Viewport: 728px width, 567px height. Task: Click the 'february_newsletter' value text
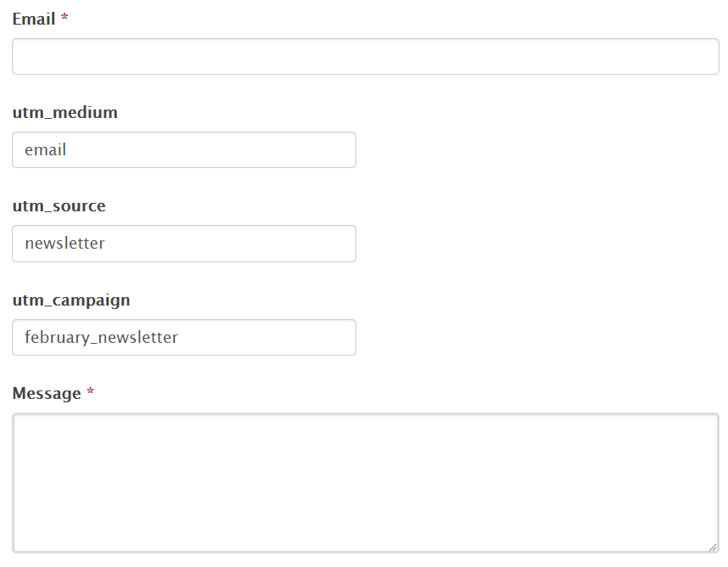click(x=101, y=338)
